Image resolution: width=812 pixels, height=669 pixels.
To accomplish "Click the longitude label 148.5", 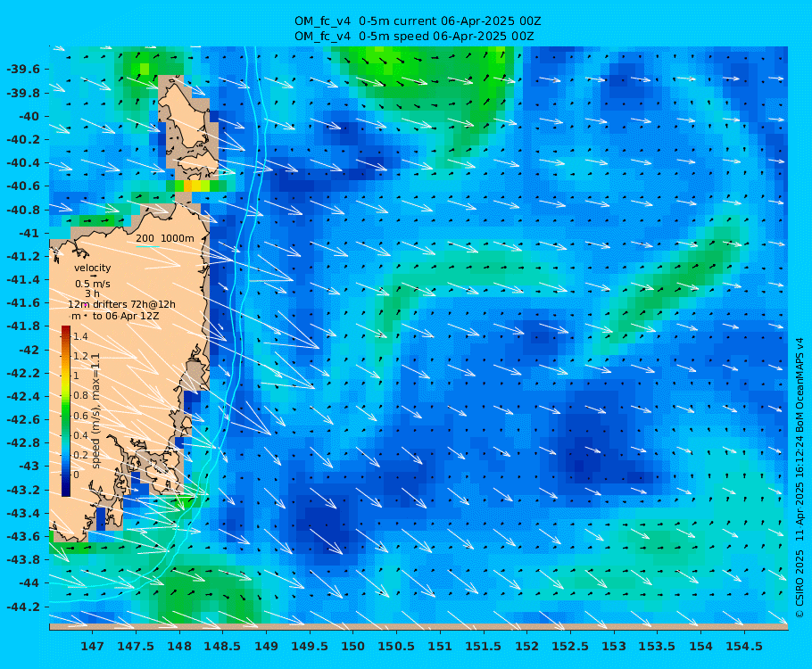I will pyautogui.click(x=223, y=646).
